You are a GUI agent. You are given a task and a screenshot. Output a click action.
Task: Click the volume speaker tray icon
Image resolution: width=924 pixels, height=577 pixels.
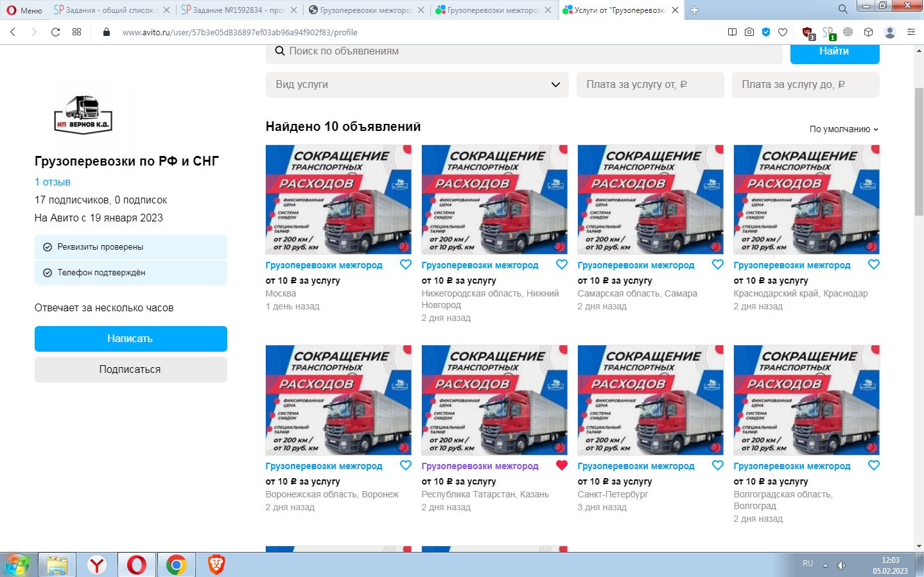point(842,565)
